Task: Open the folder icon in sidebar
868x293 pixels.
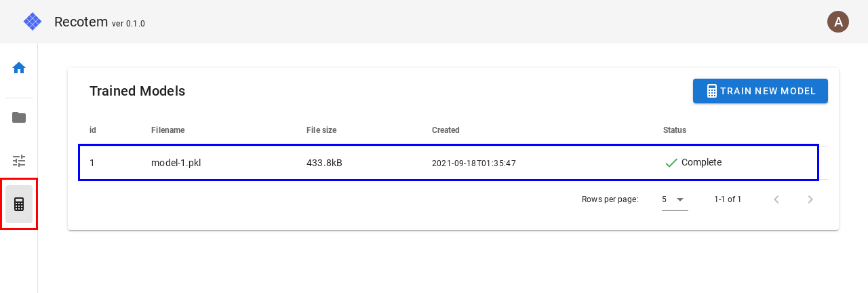Action: (19, 117)
